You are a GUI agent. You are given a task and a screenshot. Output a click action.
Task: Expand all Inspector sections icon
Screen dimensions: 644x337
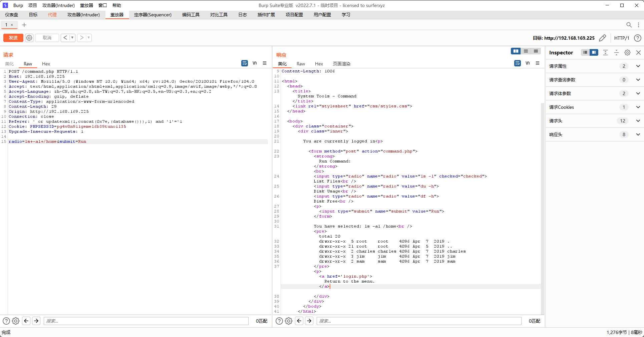click(606, 52)
